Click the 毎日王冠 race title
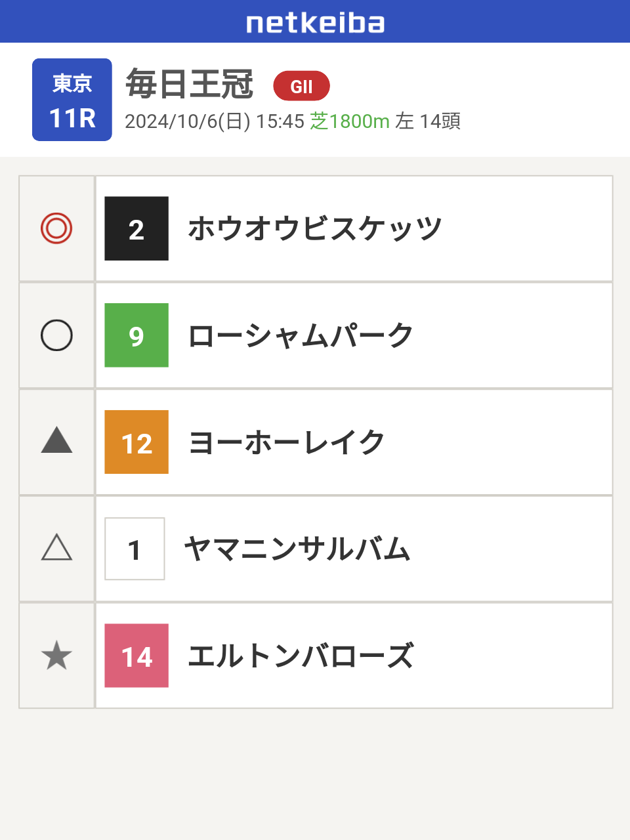This screenshot has height=840, width=630. 190,84
